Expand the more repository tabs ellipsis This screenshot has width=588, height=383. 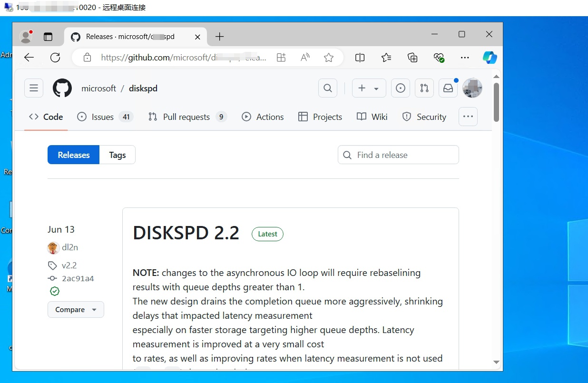(x=468, y=117)
